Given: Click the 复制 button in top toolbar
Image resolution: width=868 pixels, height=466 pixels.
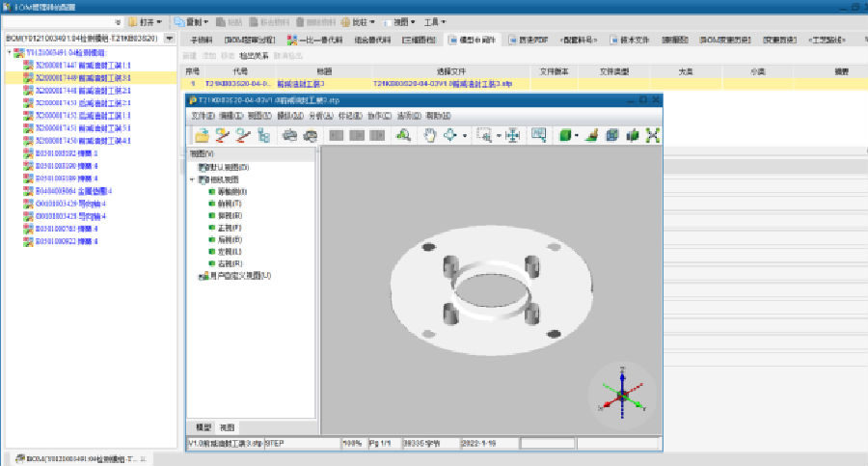Looking at the screenshot, I should click(x=198, y=20).
